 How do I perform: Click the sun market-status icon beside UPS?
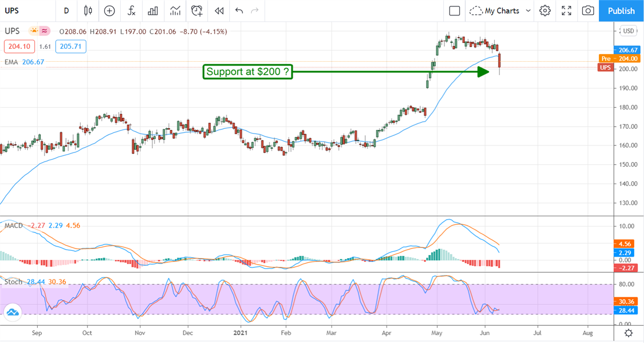(34, 31)
